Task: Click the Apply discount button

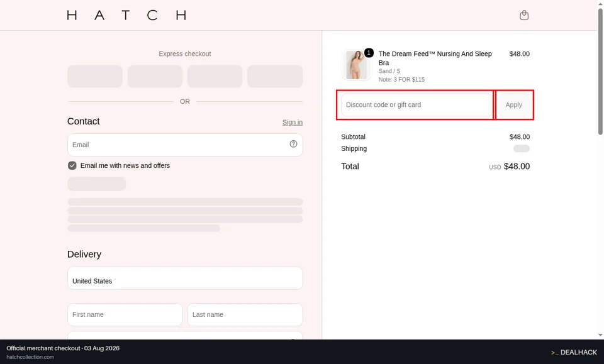Action: [x=513, y=104]
